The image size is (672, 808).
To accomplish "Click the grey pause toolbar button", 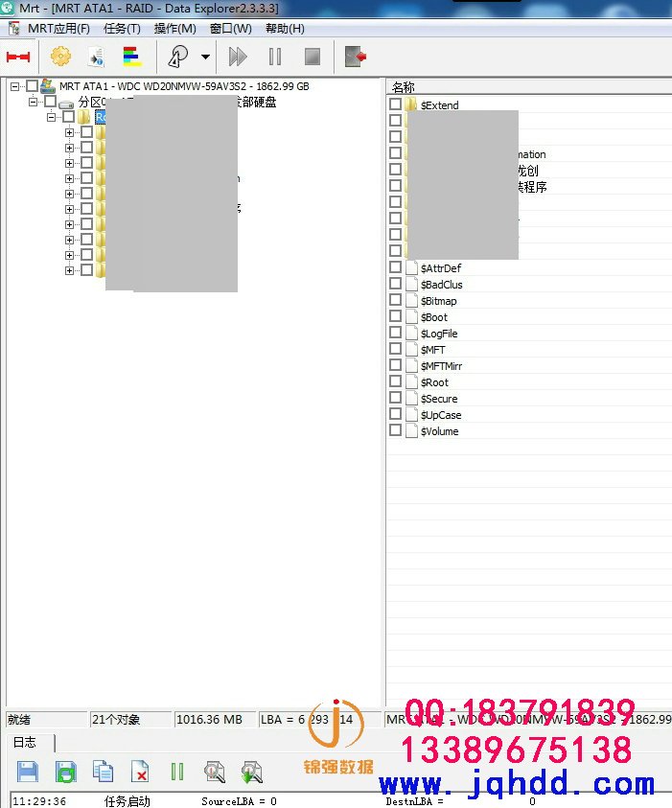I will pyautogui.click(x=275, y=57).
